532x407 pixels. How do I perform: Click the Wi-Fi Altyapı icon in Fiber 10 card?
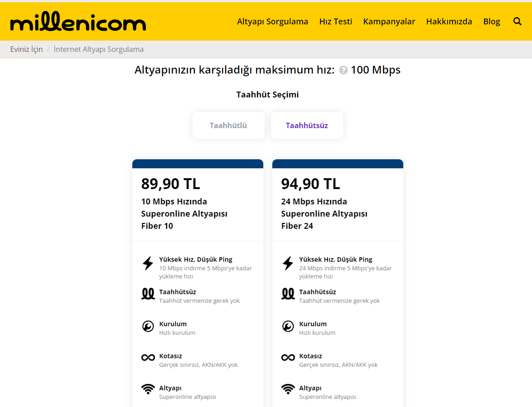coord(148,389)
